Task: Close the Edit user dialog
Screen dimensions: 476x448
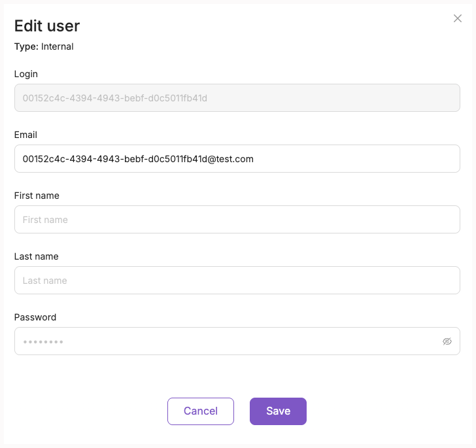Action: click(x=458, y=18)
